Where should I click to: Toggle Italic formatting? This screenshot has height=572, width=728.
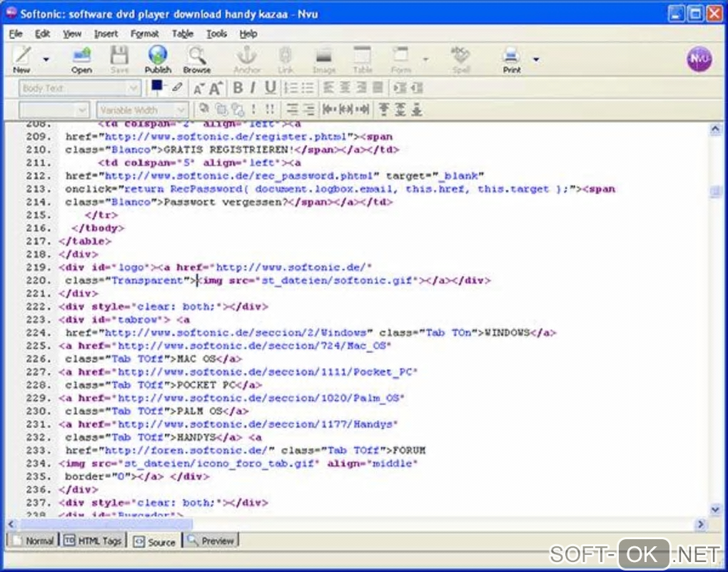coord(253,88)
